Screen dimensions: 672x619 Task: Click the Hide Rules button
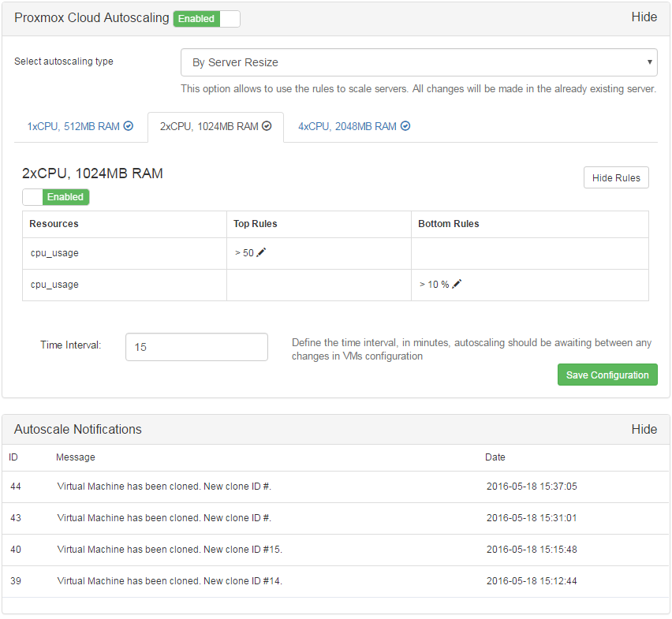point(616,177)
